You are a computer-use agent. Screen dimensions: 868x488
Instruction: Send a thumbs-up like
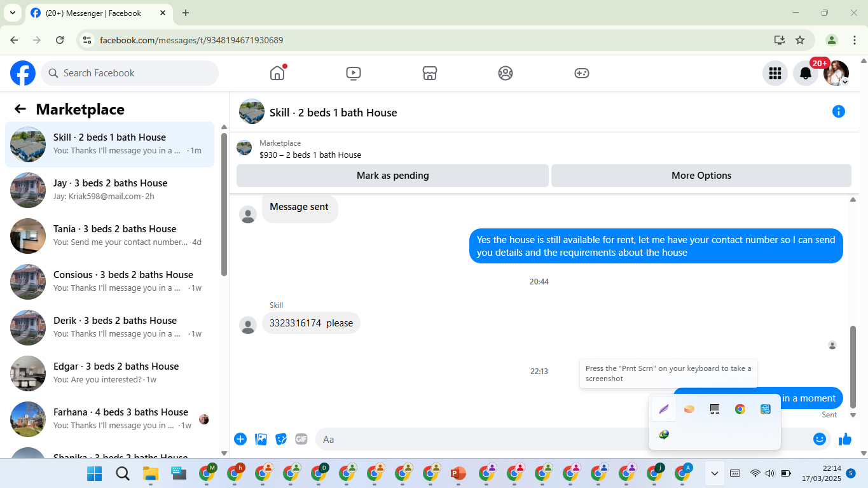845,439
